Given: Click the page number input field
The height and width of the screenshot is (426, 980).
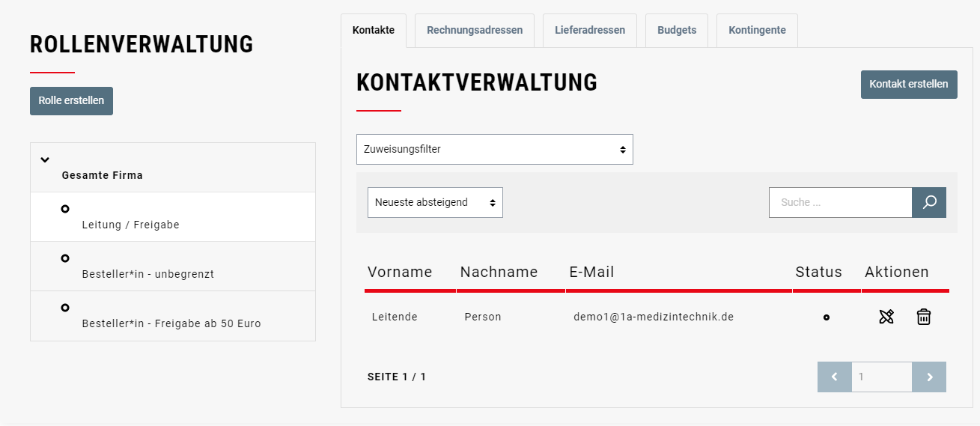Looking at the screenshot, I should coord(881,377).
